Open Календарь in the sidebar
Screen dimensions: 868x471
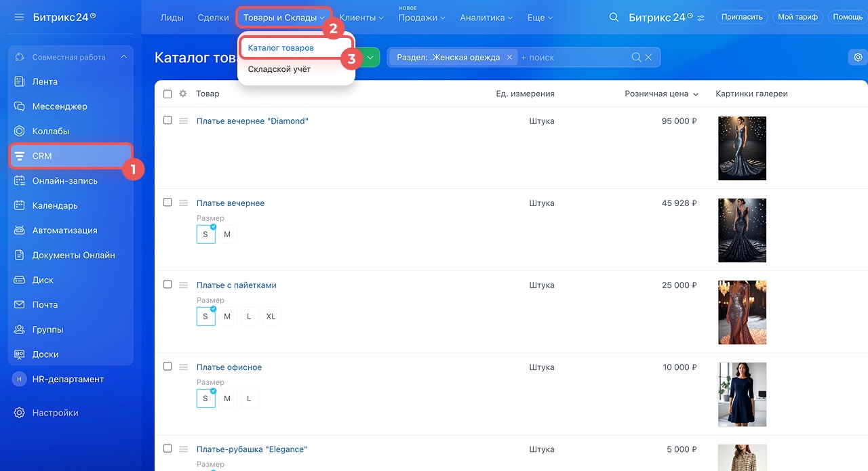[55, 205]
